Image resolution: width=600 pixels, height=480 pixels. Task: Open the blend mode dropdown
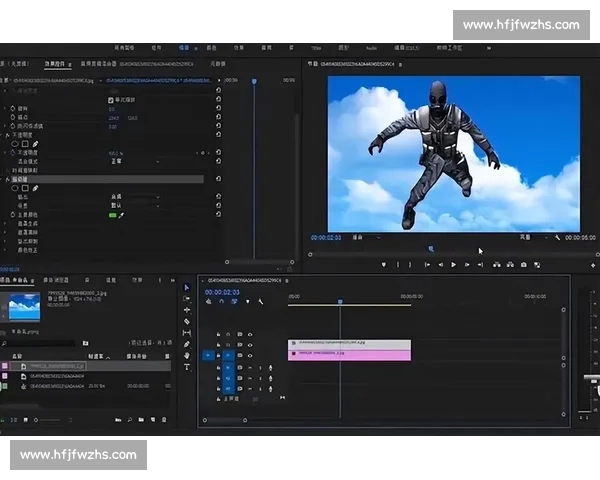point(130,161)
